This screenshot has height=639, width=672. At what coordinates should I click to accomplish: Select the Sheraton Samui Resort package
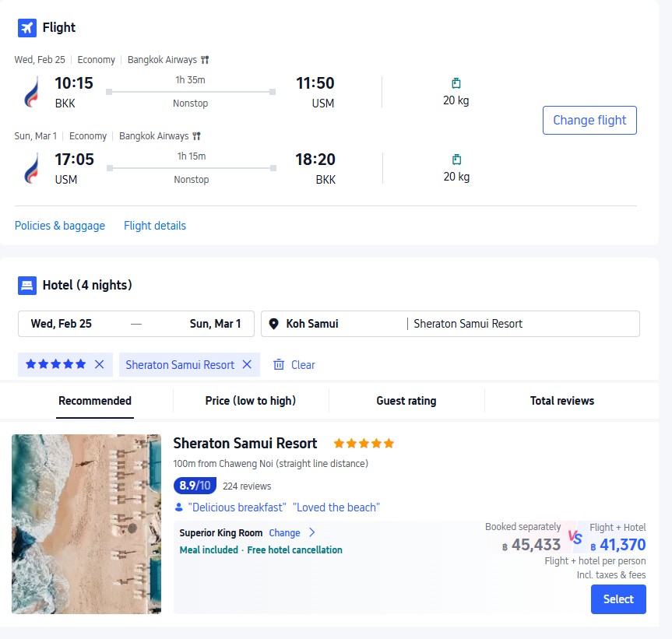coord(618,599)
